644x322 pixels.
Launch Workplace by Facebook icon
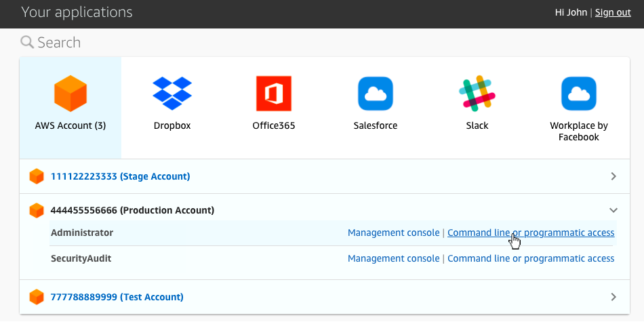[578, 94]
